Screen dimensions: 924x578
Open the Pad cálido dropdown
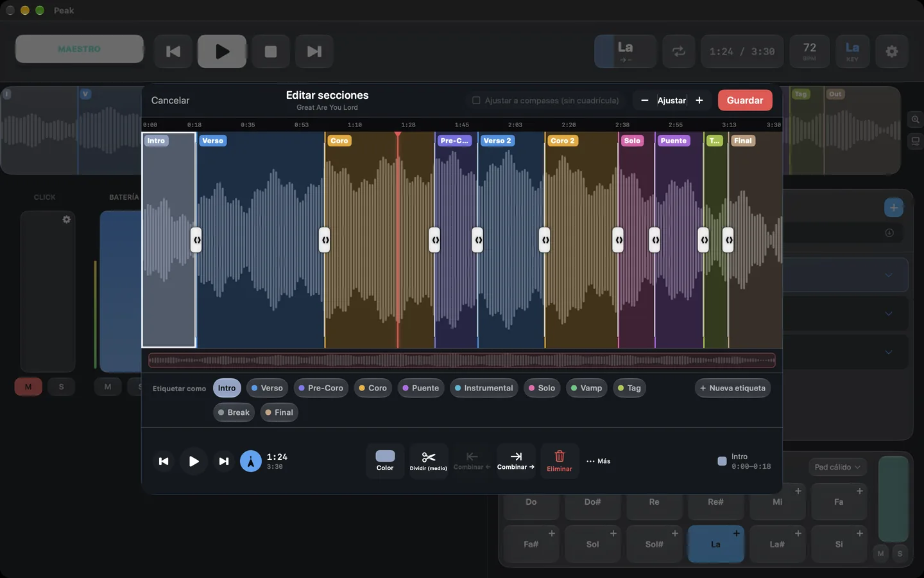(x=837, y=467)
